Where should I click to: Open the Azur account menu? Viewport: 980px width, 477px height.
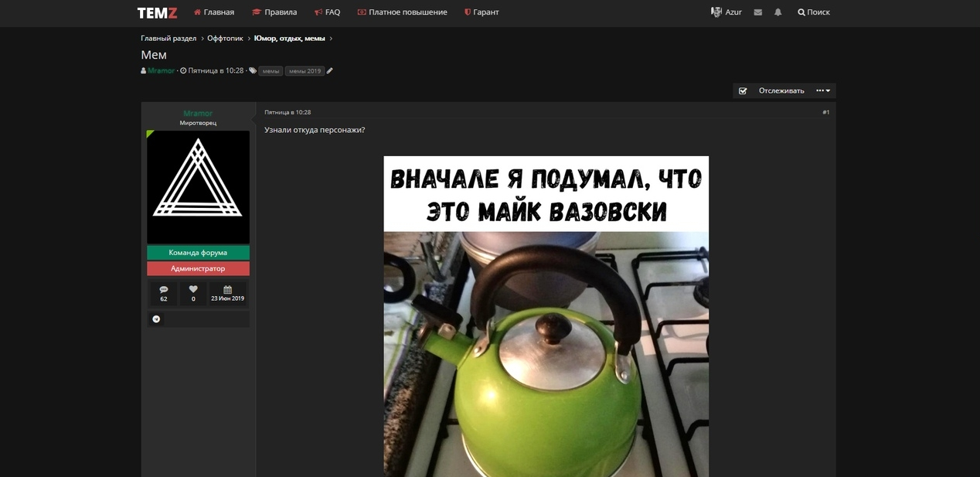(726, 12)
